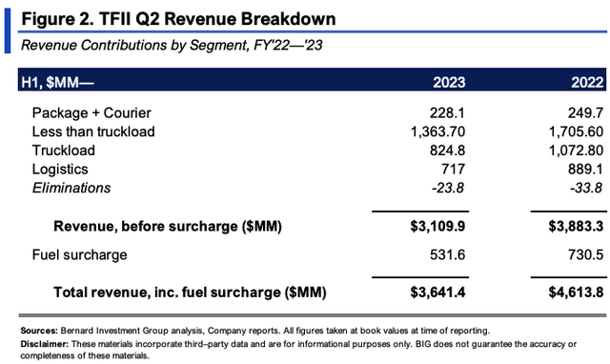The height and width of the screenshot is (364, 610).
Task: Click the Fuel surcharge 2023 value 531.6
Action: [447, 254]
